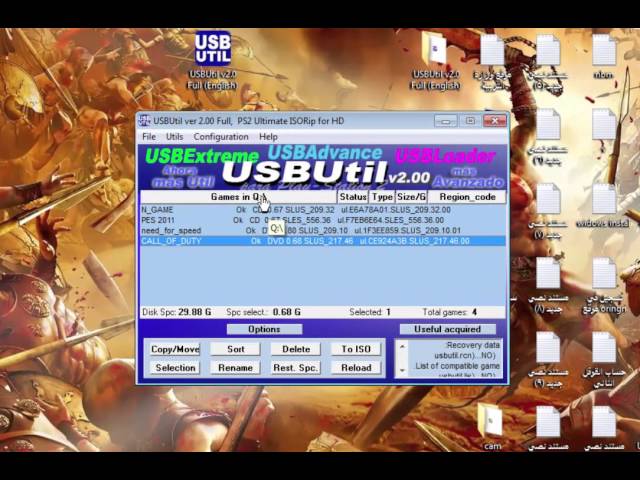640x480 pixels.
Task: Click the Sort button
Action: pos(236,349)
